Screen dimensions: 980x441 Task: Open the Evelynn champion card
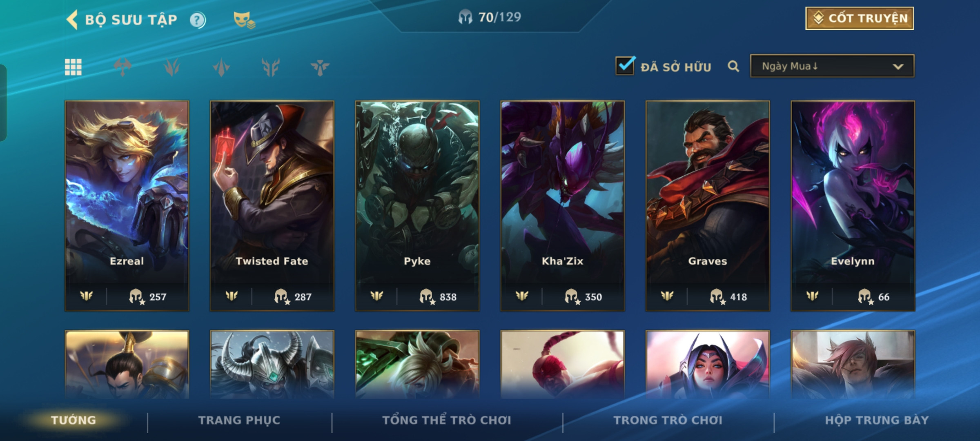coord(853,206)
